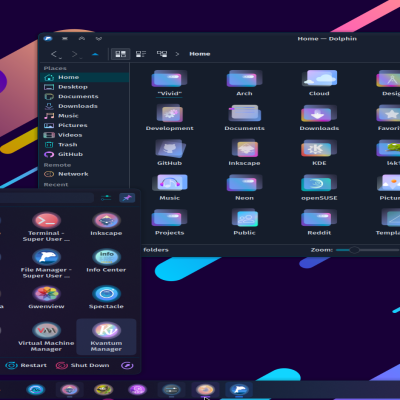The height and width of the screenshot is (400, 400).
Task: Select Pictures in the Places panel
Action: [x=85, y=126]
